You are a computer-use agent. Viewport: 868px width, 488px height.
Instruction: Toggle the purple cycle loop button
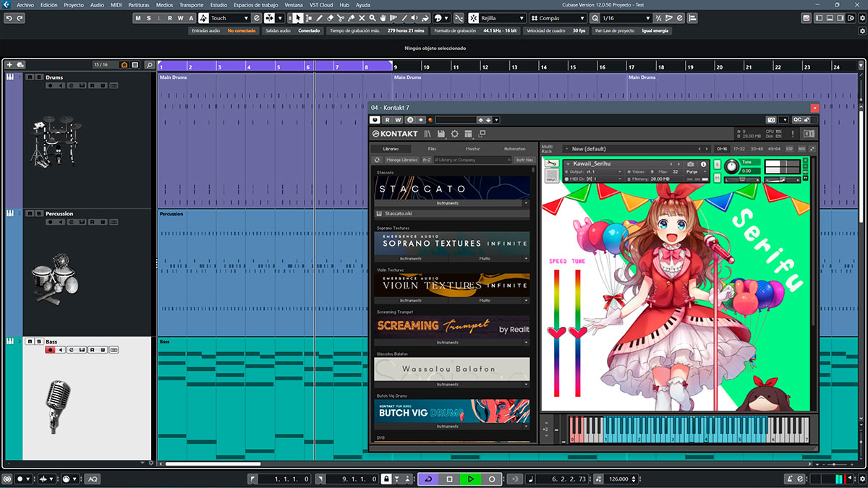point(428,479)
